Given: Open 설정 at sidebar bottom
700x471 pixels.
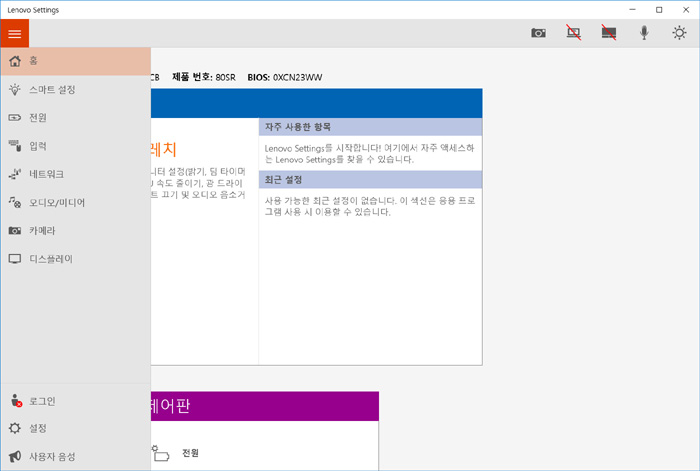Looking at the screenshot, I should [75, 428].
